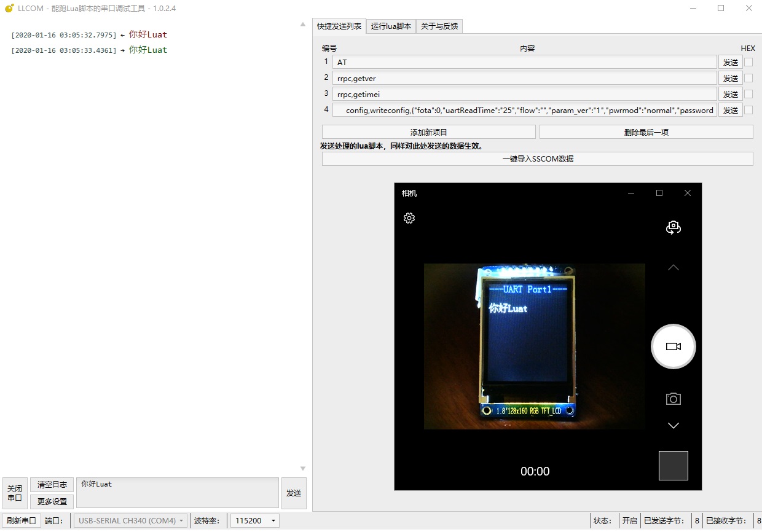Screen dimensions: 762x532
Task: Click the 相机 window title
Action: pos(409,193)
